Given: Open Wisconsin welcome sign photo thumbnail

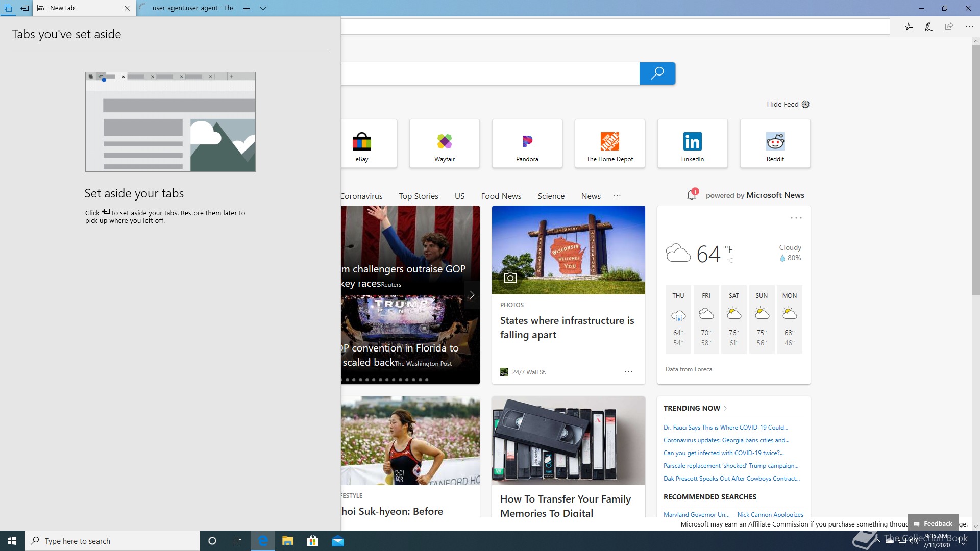Looking at the screenshot, I should (x=569, y=250).
